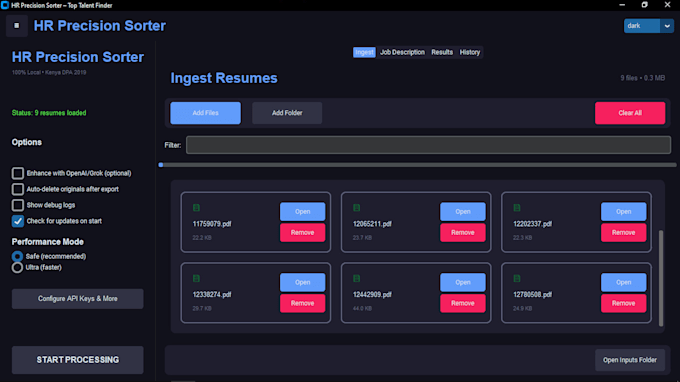Click file icon on the 11759079.pdf card

tap(196, 208)
